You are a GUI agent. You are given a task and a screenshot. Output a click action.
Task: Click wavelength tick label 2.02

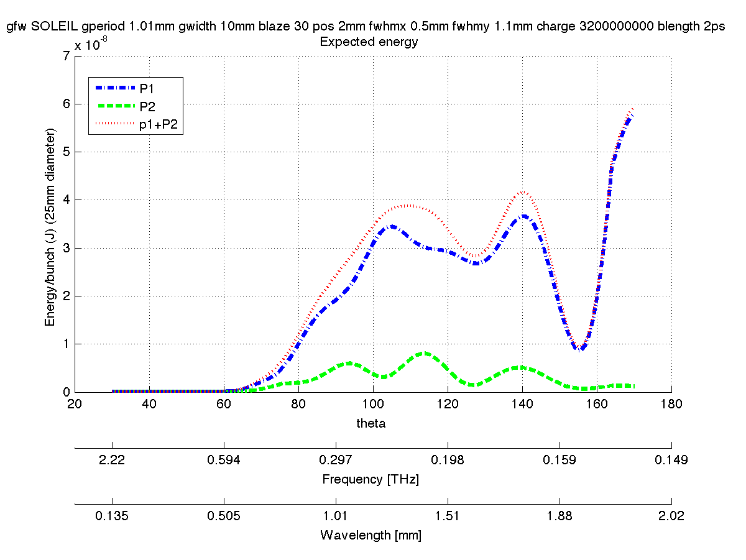click(671, 516)
